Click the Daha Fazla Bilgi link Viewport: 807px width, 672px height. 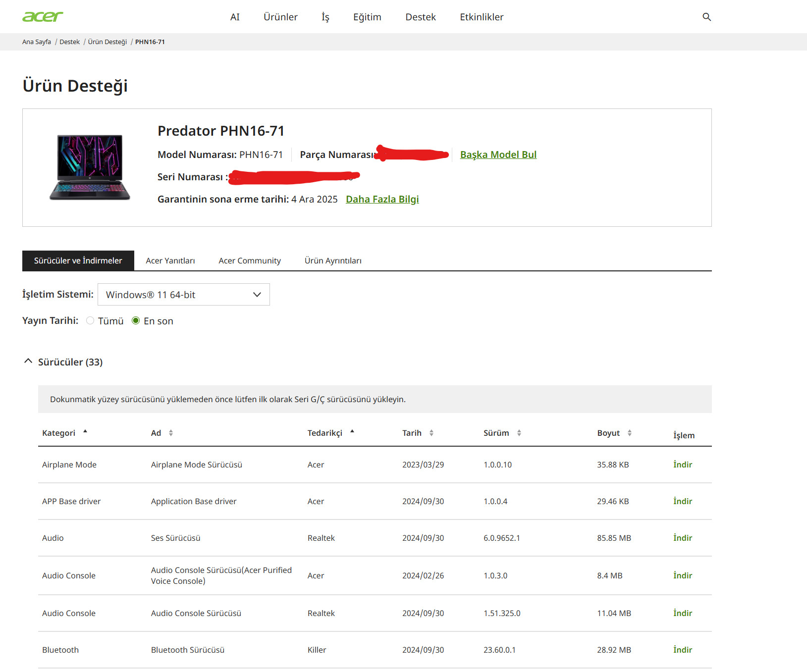382,199
